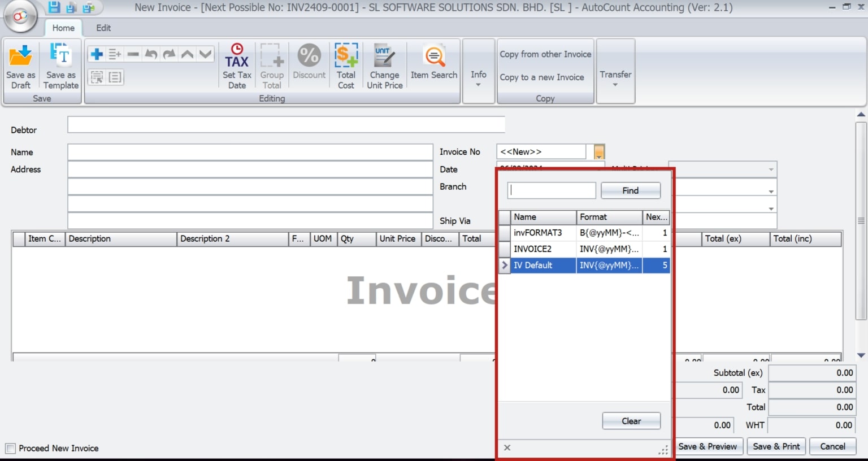The width and height of the screenshot is (868, 461).
Task: Add a new item row with the plus icon
Action: (96, 54)
